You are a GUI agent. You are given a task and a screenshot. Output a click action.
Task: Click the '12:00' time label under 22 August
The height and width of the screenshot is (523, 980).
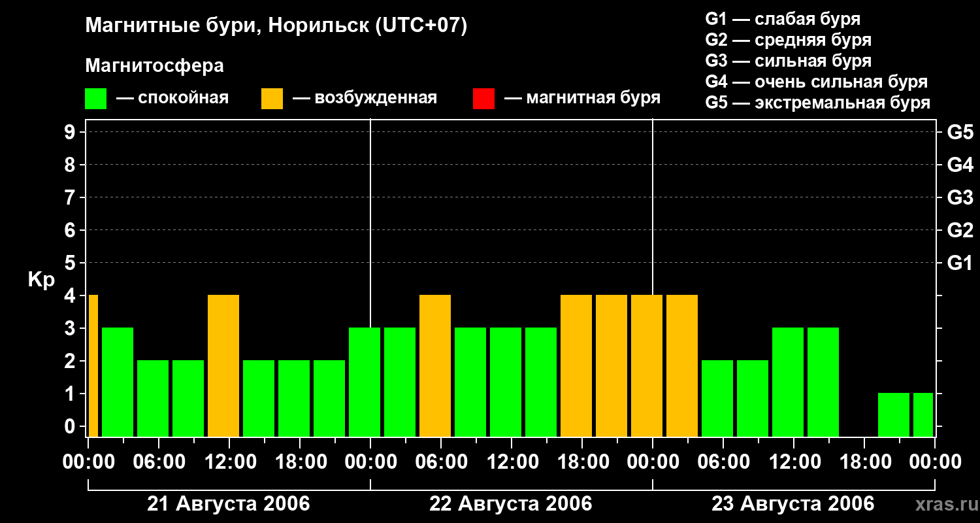pos(512,462)
